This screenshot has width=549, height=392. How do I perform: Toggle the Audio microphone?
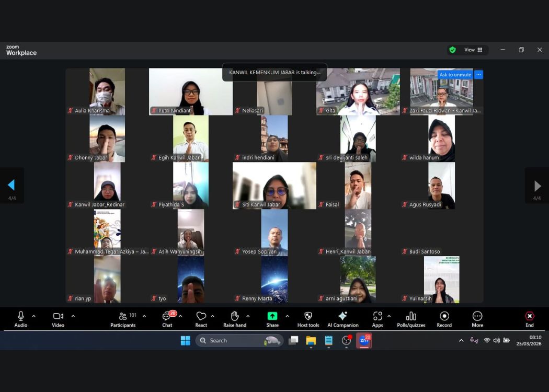click(x=21, y=317)
